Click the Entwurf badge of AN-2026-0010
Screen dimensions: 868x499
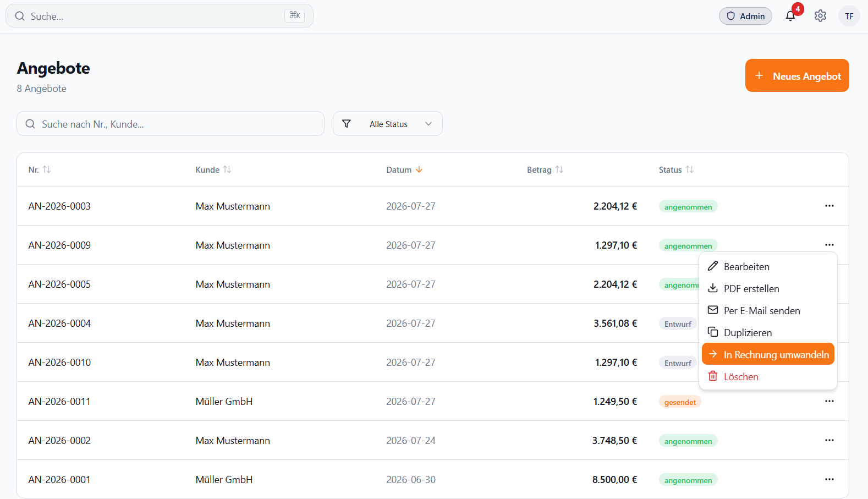click(x=678, y=363)
